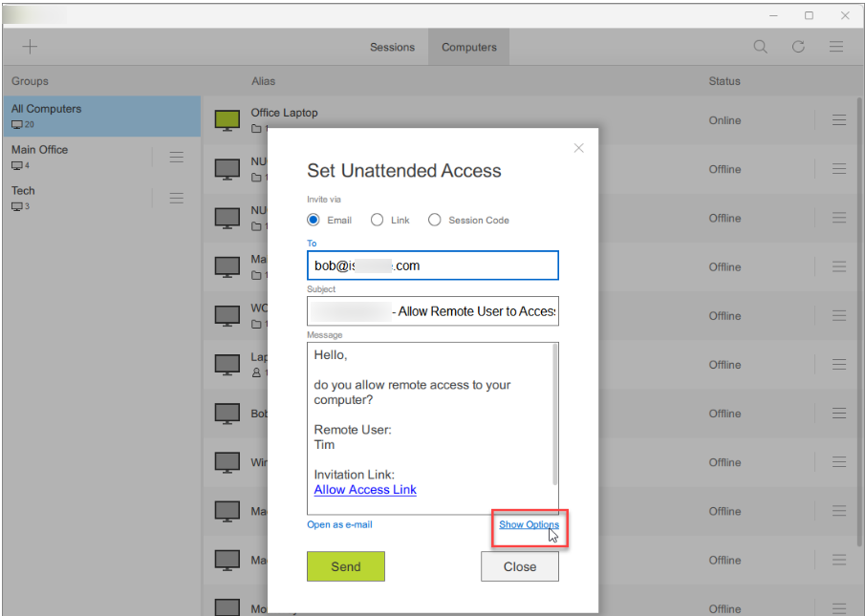The image size is (865, 616).
Task: Open the invitation as e-mail
Action: pos(340,524)
